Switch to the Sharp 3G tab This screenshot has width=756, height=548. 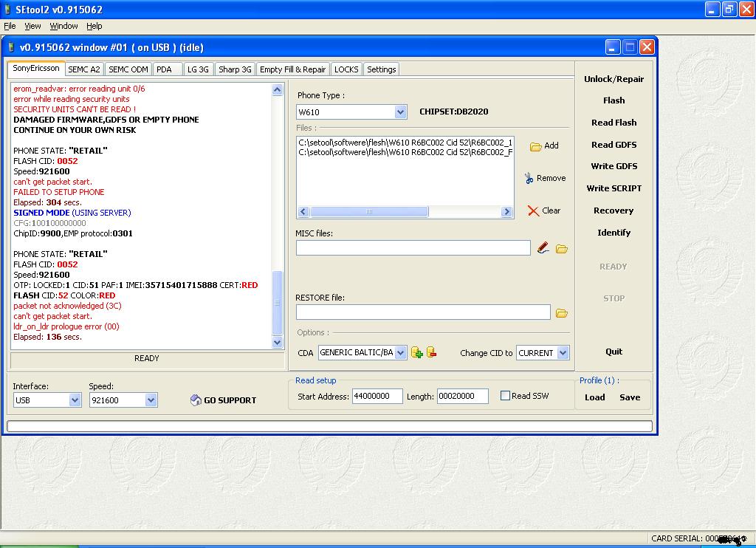tap(235, 69)
